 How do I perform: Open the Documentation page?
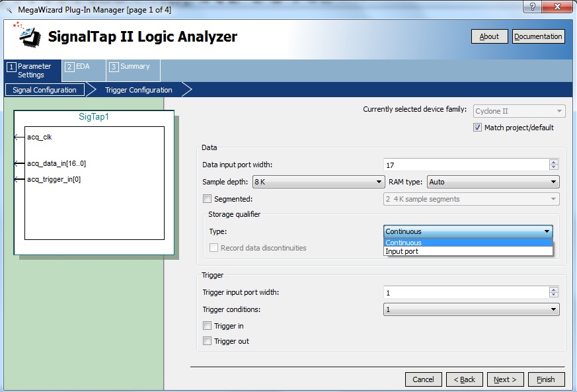pos(538,36)
